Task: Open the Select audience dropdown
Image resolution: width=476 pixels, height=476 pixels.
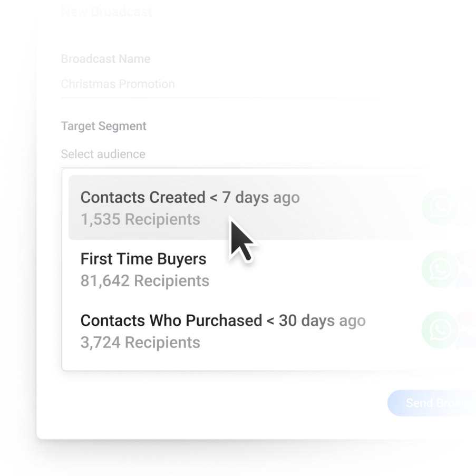Action: [x=268, y=154]
